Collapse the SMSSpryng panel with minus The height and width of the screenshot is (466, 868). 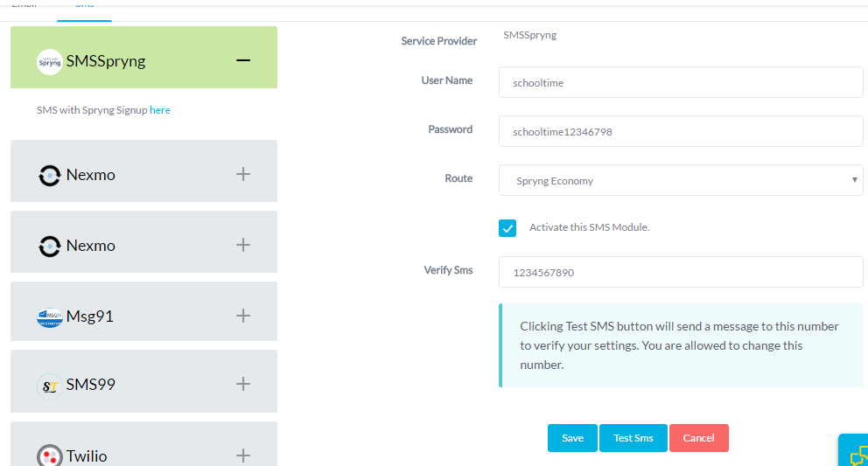(243, 59)
